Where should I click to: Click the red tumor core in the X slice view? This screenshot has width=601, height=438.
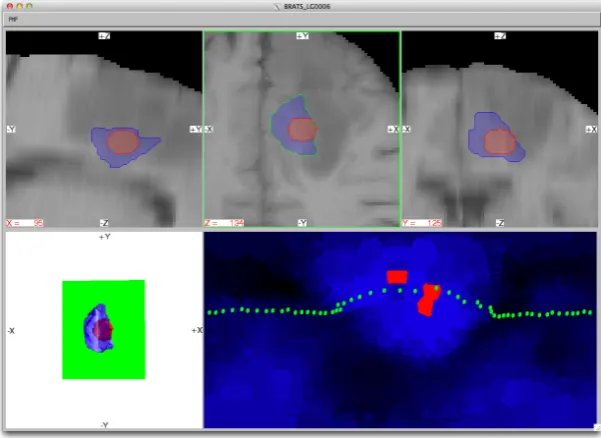coord(123,142)
